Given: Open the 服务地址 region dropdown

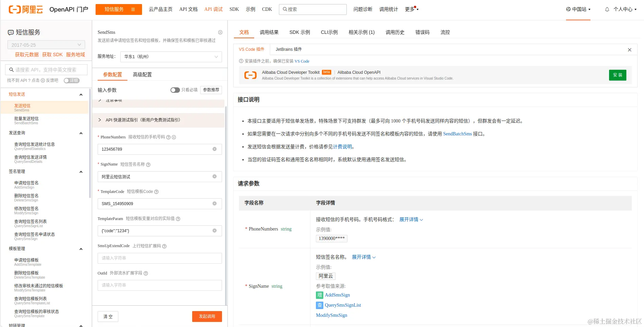Looking at the screenshot, I should point(171,57).
